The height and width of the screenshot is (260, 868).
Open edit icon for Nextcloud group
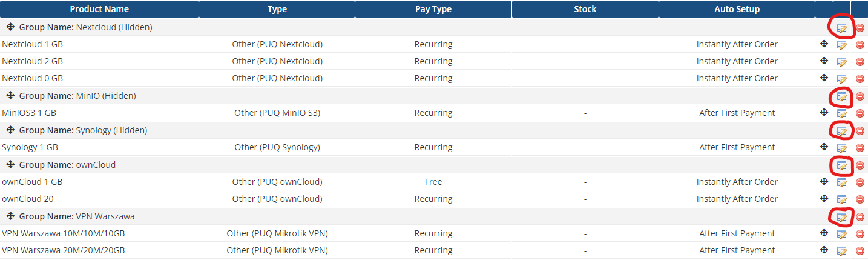pyautogui.click(x=842, y=28)
